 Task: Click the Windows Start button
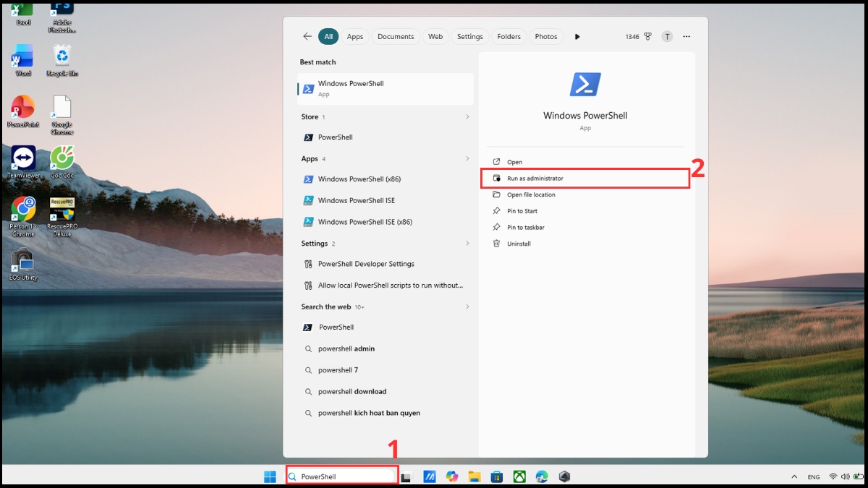point(270,476)
